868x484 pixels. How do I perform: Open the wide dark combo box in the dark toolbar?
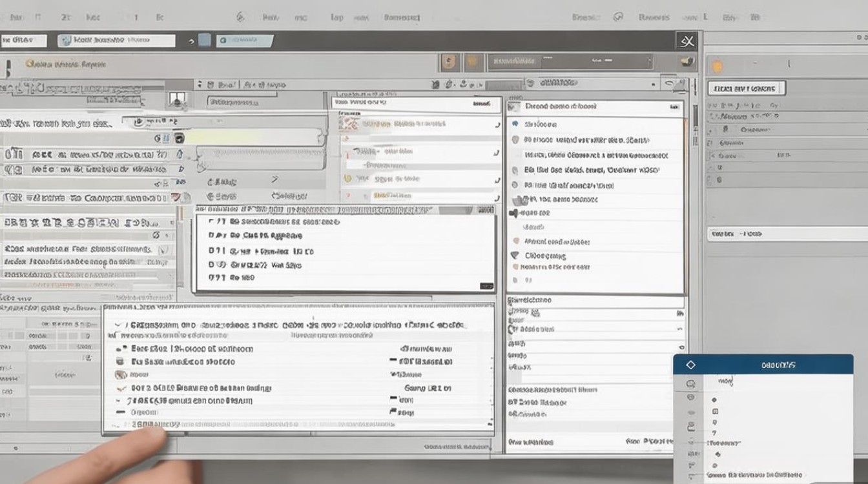point(571,61)
